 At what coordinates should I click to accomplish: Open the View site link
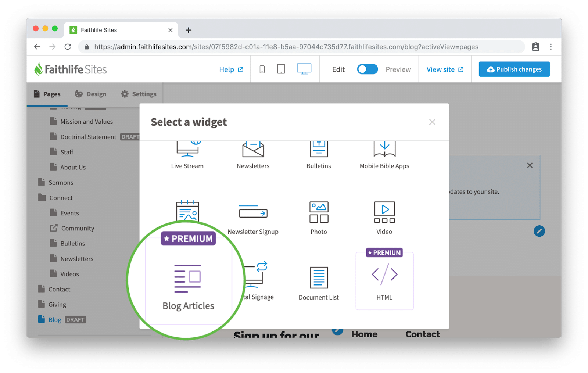point(445,69)
